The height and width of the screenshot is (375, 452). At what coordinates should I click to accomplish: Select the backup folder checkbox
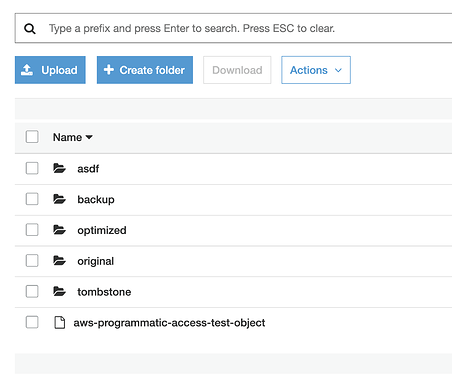tap(32, 199)
